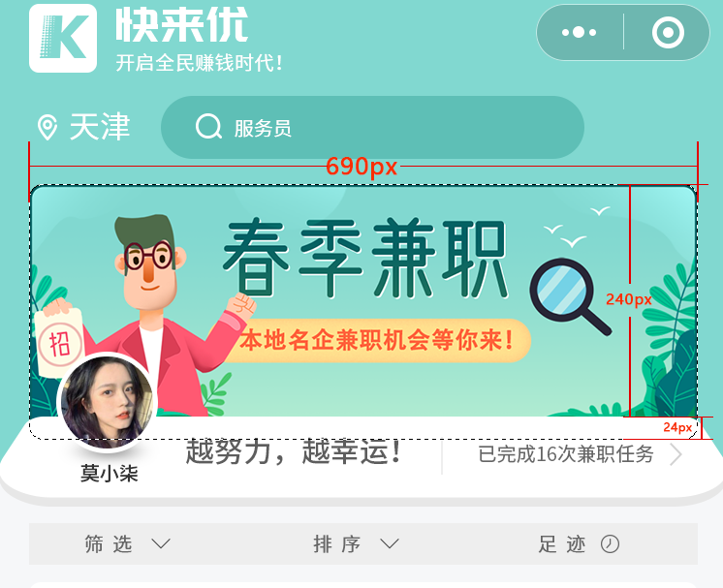Image resolution: width=723 pixels, height=588 pixels.
Task: Tap the location pin icon
Action: pos(47,128)
